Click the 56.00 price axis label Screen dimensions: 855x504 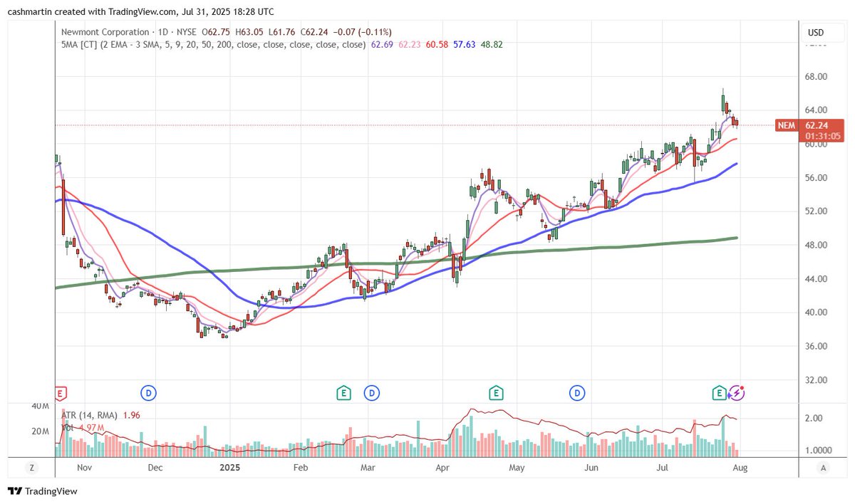(815, 178)
